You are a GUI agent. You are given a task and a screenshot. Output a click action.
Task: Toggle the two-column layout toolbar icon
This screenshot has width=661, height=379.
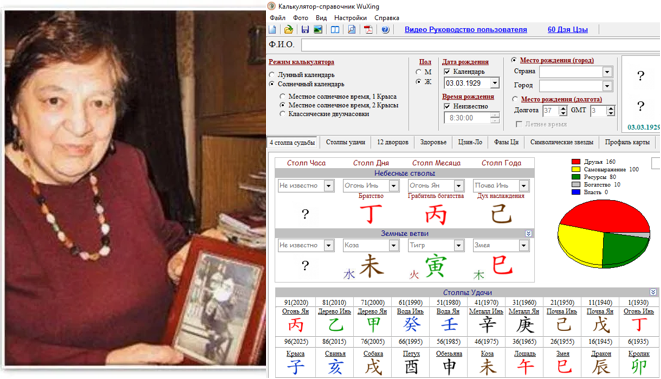(335, 30)
